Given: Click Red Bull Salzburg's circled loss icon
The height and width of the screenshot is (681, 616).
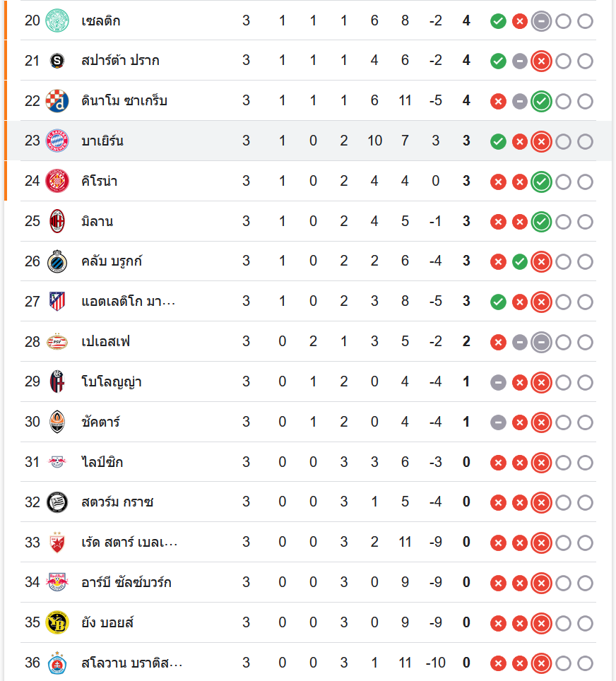Looking at the screenshot, I should tap(541, 584).
